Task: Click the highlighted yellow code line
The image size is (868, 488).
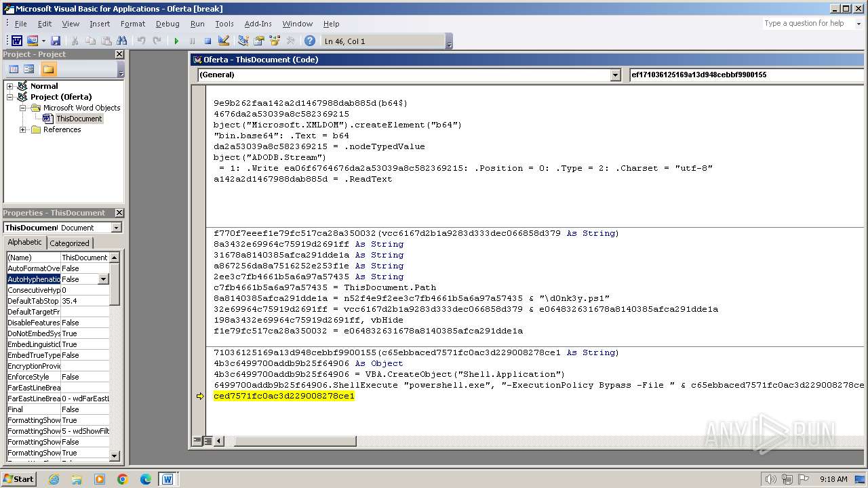Action: 283,396
